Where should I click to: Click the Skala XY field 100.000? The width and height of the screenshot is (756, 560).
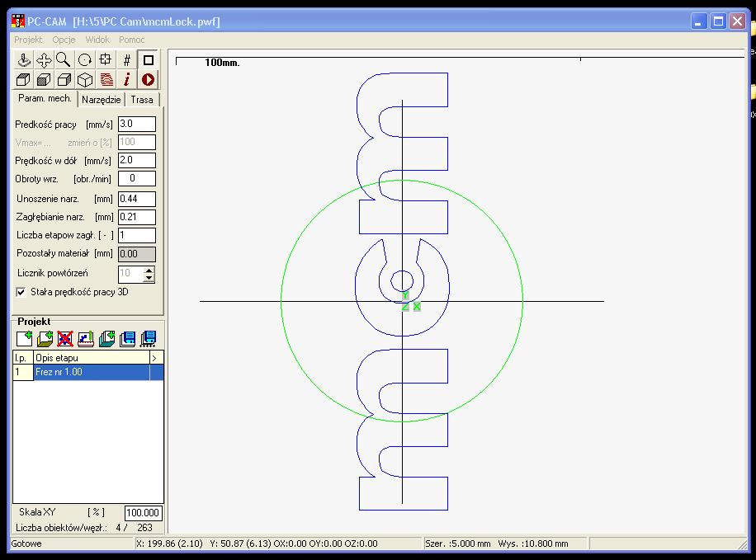pyautogui.click(x=144, y=513)
